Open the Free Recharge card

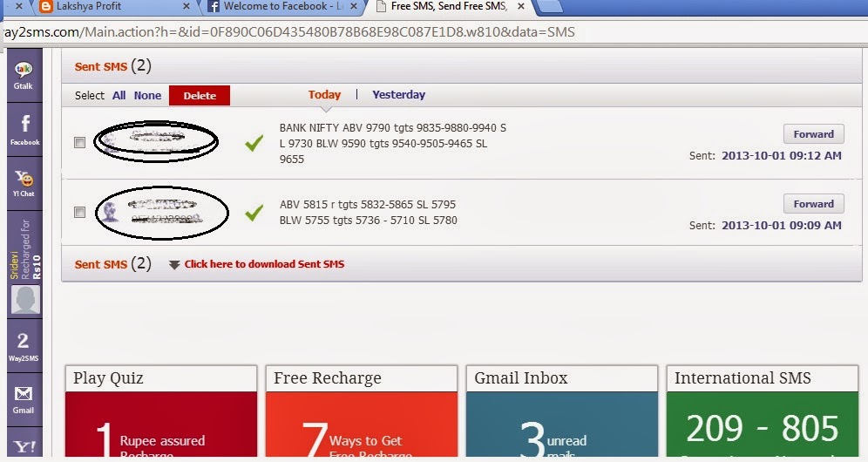[x=362, y=411]
